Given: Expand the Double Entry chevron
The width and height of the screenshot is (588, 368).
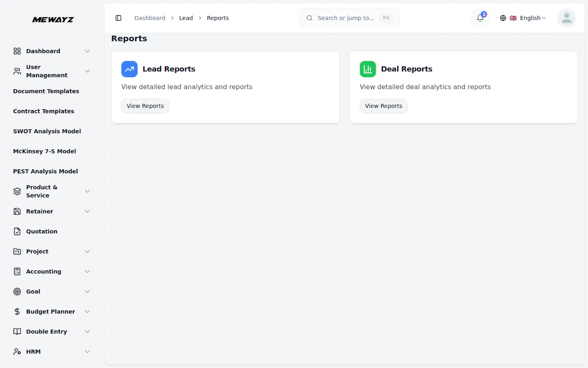Looking at the screenshot, I should 87,332.
